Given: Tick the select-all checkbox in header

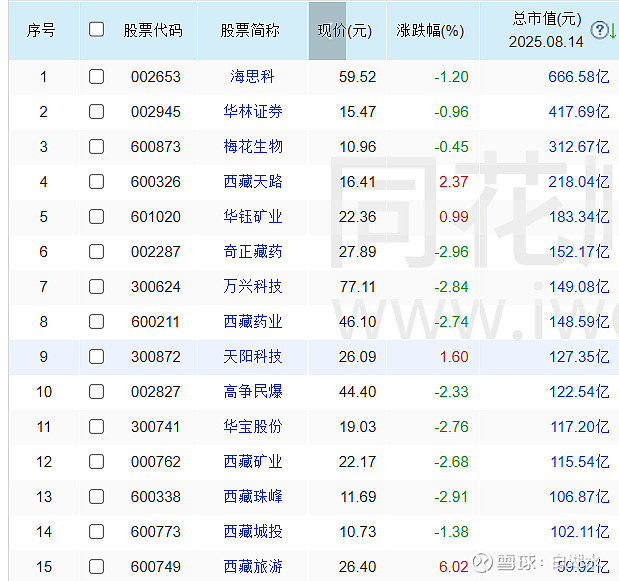Looking at the screenshot, I should 96,30.
